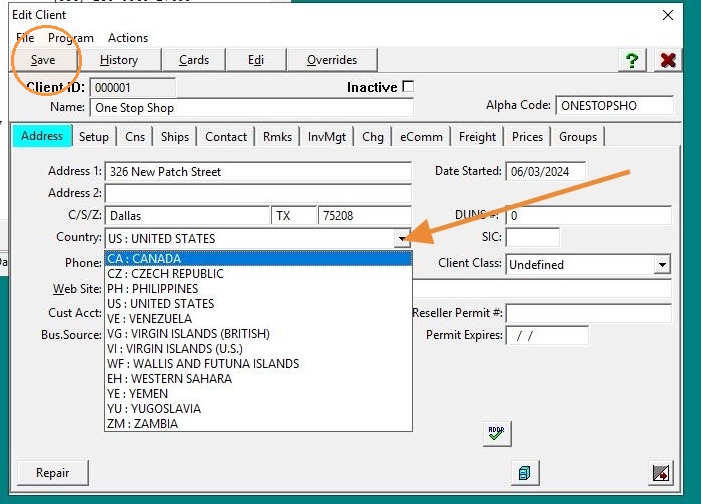Image resolution: width=701 pixels, height=504 pixels.
Task: Close the Edit Client window
Action: [668, 15]
